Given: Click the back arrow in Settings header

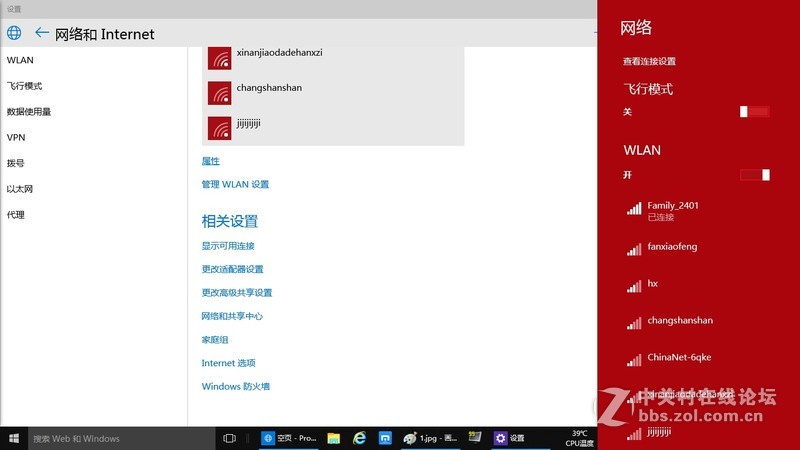Looking at the screenshot, I should [42, 33].
